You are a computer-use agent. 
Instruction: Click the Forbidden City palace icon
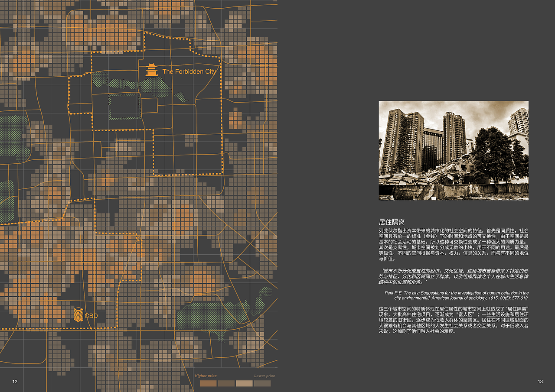click(152, 70)
